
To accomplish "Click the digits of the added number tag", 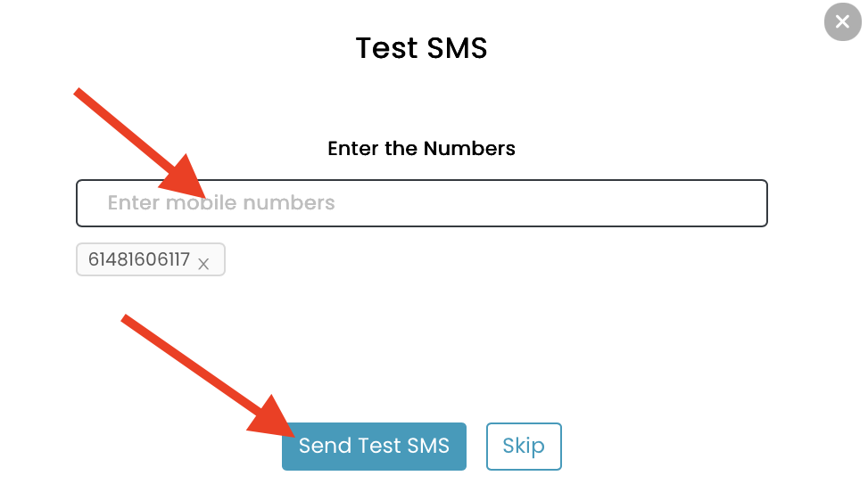I will (139, 259).
